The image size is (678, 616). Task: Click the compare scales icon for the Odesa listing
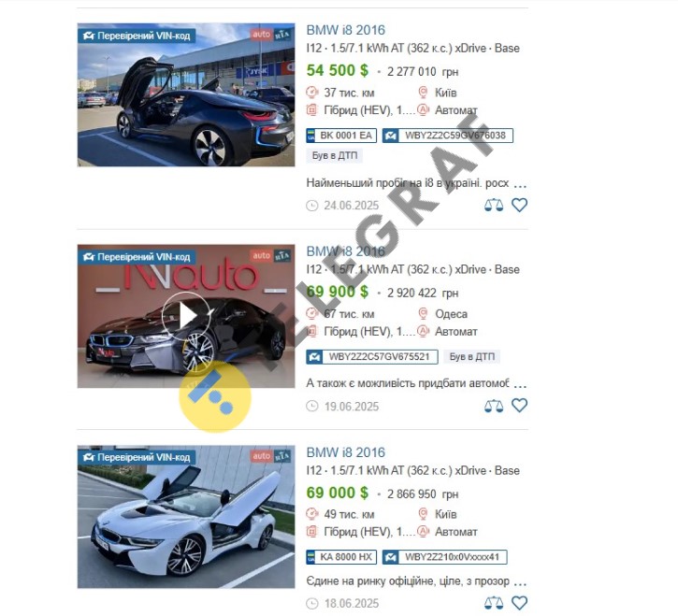pyautogui.click(x=494, y=406)
